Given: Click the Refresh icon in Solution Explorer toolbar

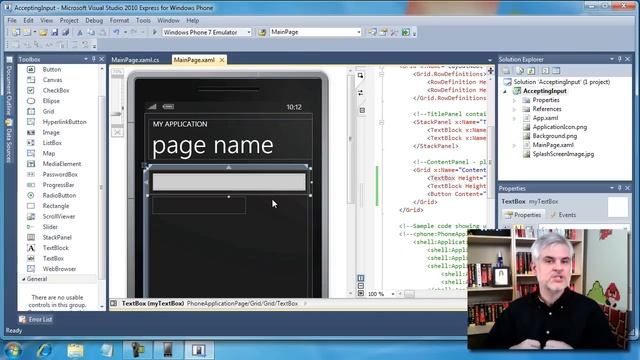Looking at the screenshot, I should point(531,71).
